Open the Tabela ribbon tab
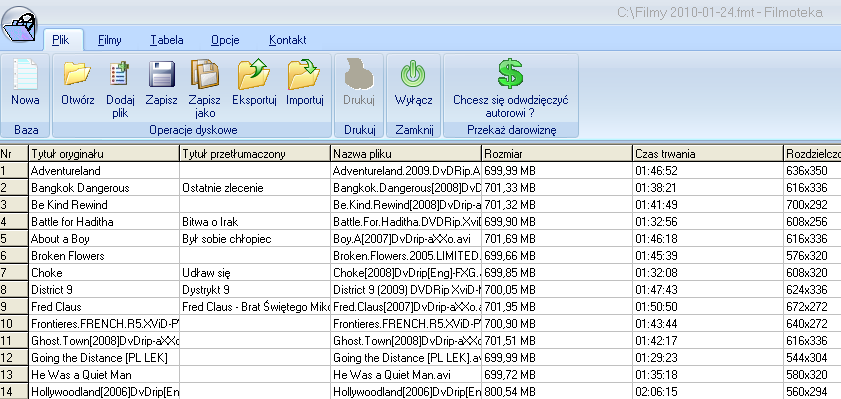 point(167,40)
